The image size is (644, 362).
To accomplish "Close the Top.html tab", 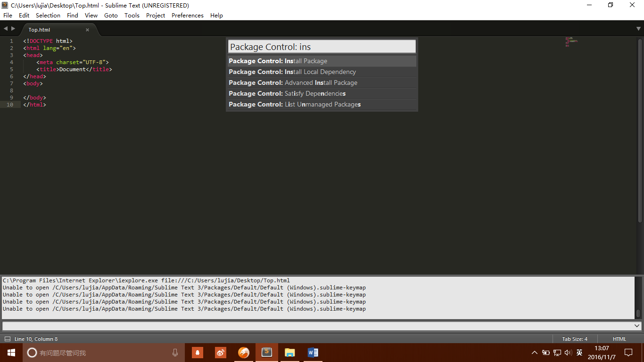I will click(x=87, y=30).
